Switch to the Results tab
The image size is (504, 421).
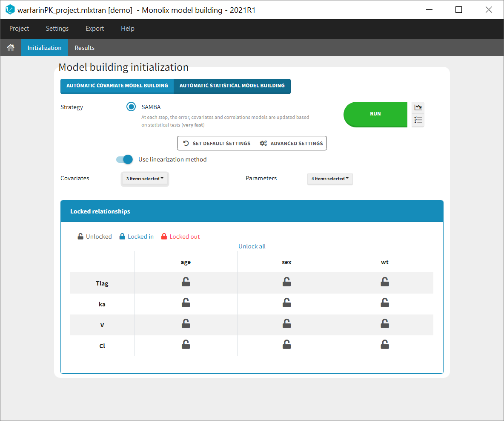pyautogui.click(x=84, y=48)
